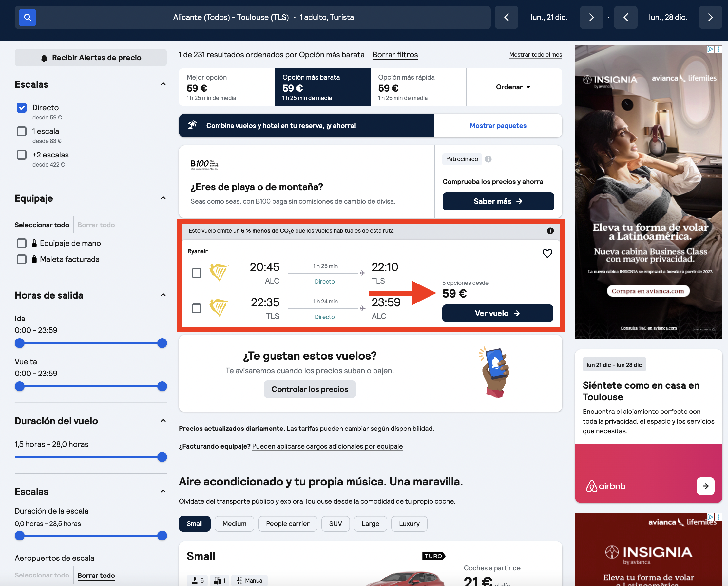728x586 pixels.
Task: Open the Airbnb arrow button
Action: coord(705,486)
